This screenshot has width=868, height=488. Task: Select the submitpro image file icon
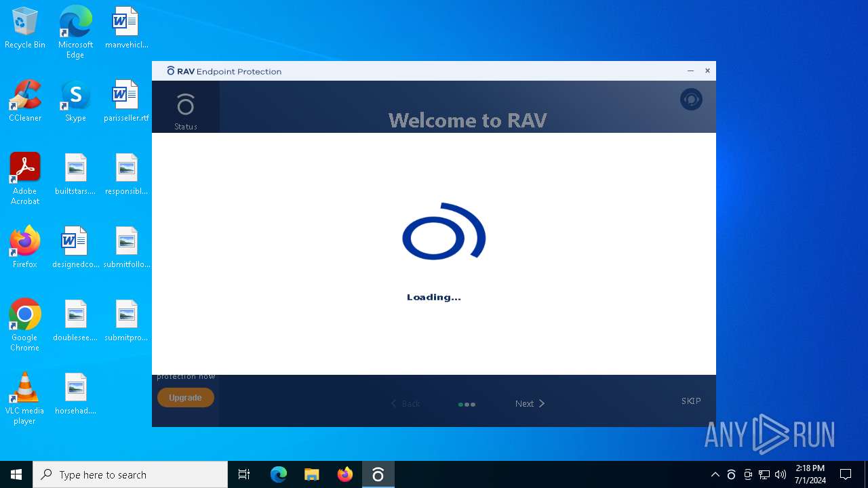click(126, 321)
